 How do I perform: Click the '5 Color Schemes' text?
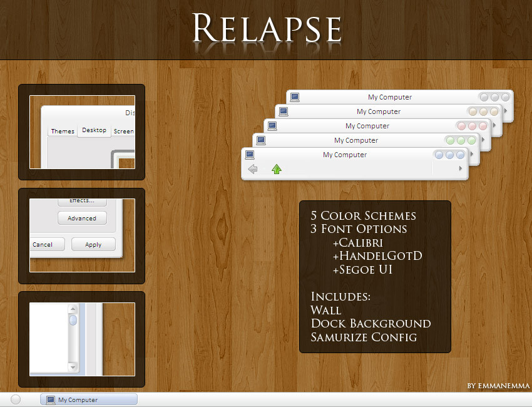[363, 215]
